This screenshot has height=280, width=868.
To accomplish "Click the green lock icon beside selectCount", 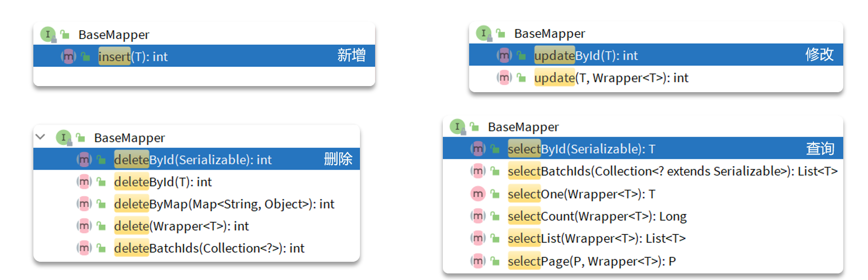I will click(x=495, y=217).
